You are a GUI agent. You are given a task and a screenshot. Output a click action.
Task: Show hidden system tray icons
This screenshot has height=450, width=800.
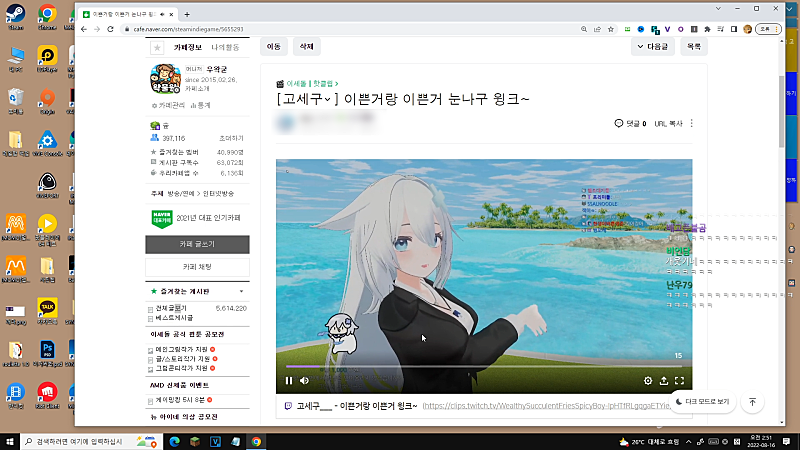[688, 442]
